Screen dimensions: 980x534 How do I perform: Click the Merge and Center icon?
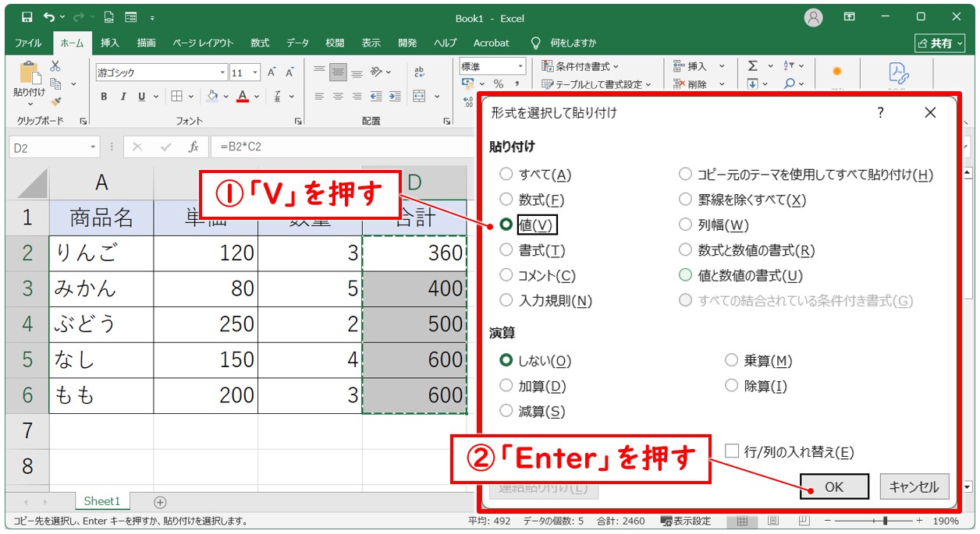pyautogui.click(x=420, y=97)
